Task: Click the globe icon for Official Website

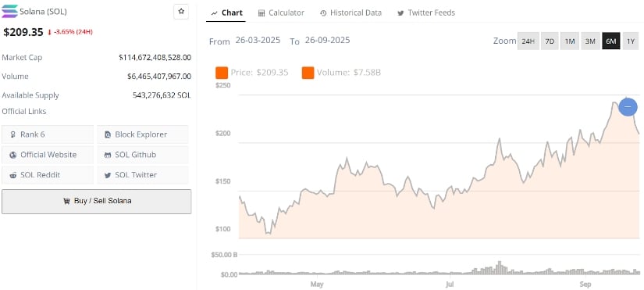Action: [x=13, y=155]
